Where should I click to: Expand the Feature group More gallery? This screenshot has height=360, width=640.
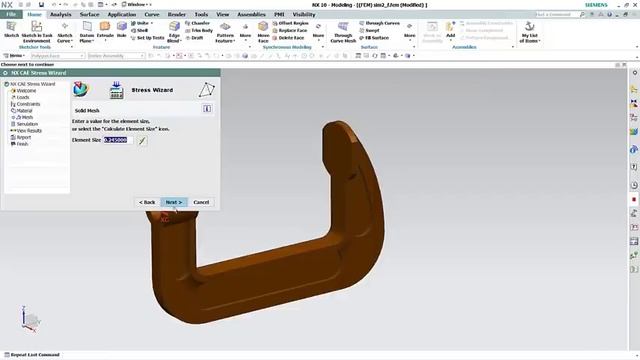(x=245, y=31)
